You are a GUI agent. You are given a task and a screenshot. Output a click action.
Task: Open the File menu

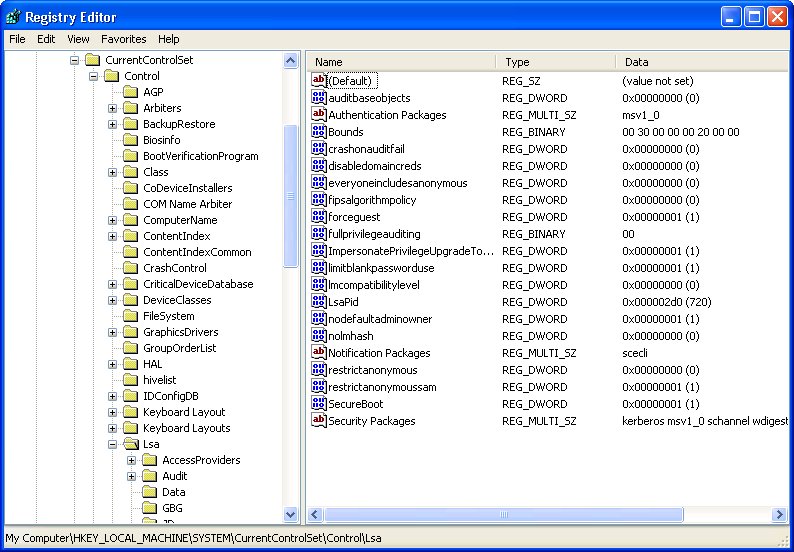point(17,39)
